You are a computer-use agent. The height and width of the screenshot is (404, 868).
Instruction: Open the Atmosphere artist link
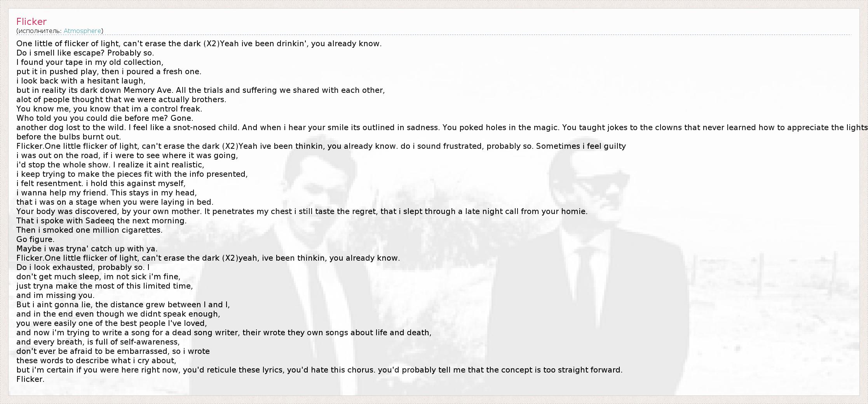pos(82,31)
